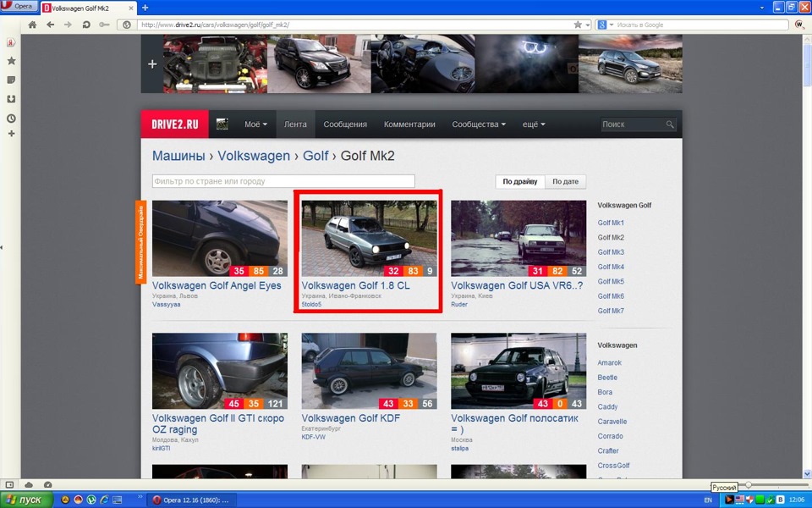Click the Golf breadcrumb link
This screenshot has height=508, width=812.
315,156
